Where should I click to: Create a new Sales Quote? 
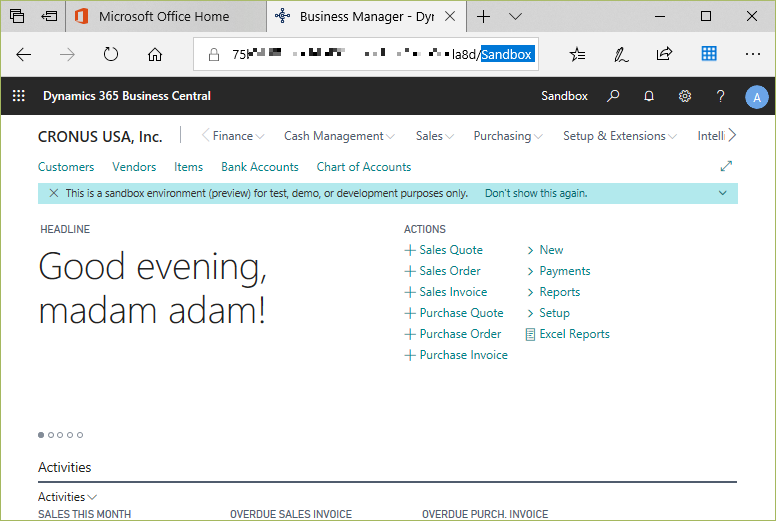click(443, 250)
